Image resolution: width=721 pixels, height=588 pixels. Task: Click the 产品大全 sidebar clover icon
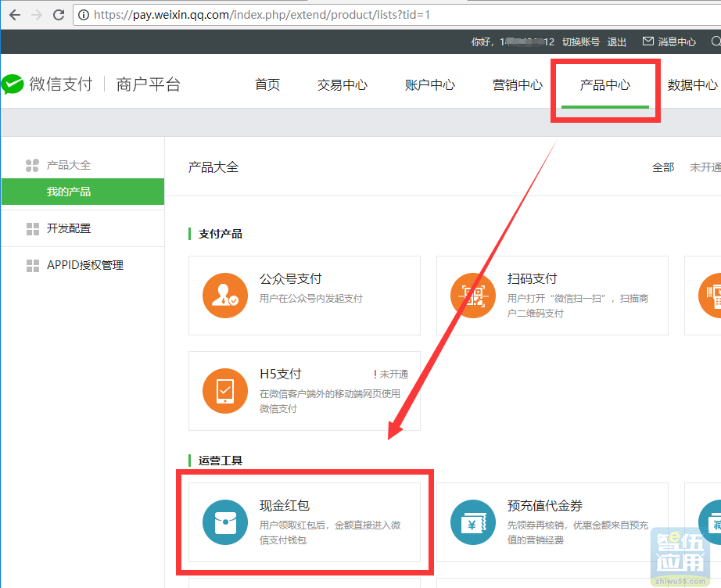(x=32, y=166)
